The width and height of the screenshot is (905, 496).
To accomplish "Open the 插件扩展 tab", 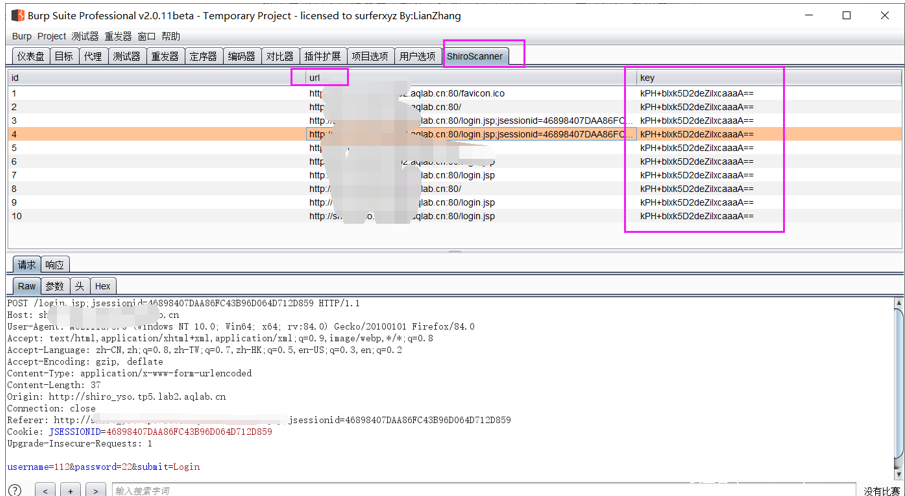I will pyautogui.click(x=322, y=56).
